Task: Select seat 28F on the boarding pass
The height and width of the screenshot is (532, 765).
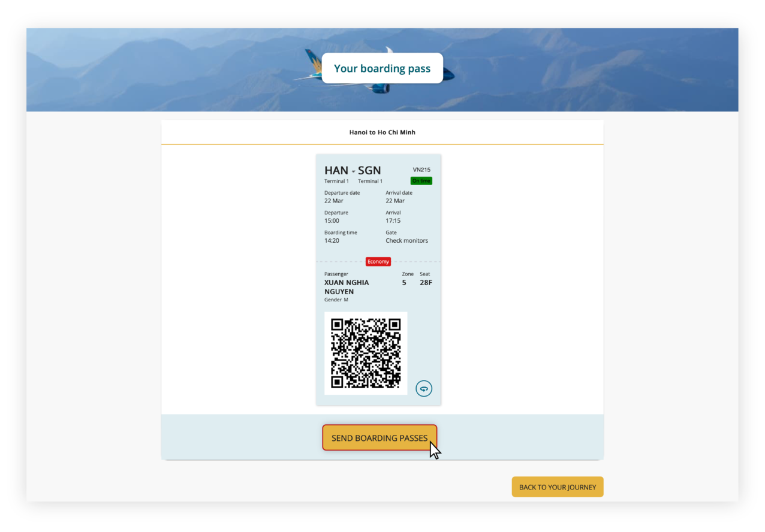Action: (x=426, y=282)
